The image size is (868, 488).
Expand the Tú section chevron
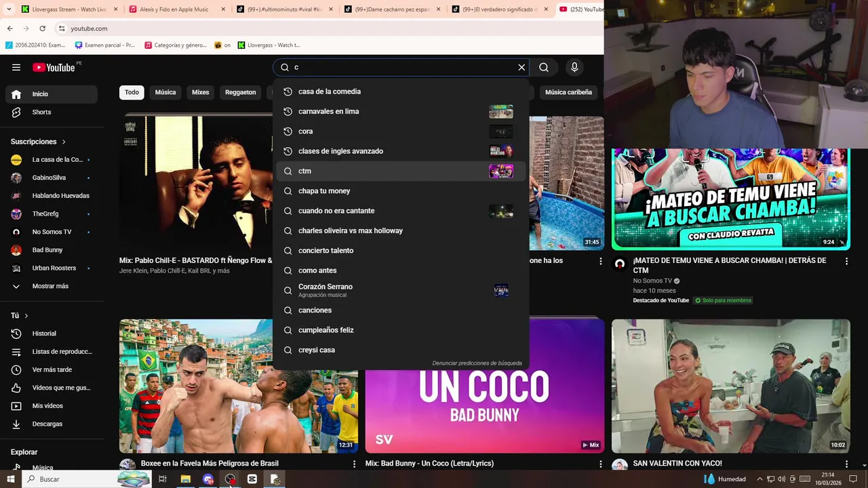(26, 316)
